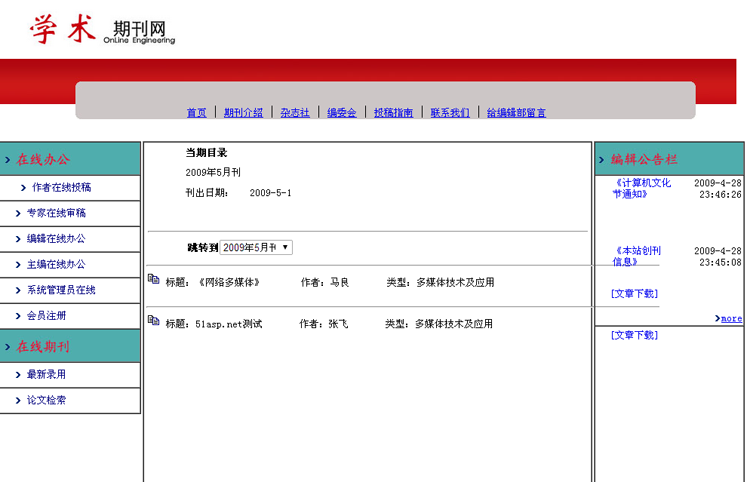
Task: Click arrow icon next to 作者在线投稿
Action: coord(23,188)
